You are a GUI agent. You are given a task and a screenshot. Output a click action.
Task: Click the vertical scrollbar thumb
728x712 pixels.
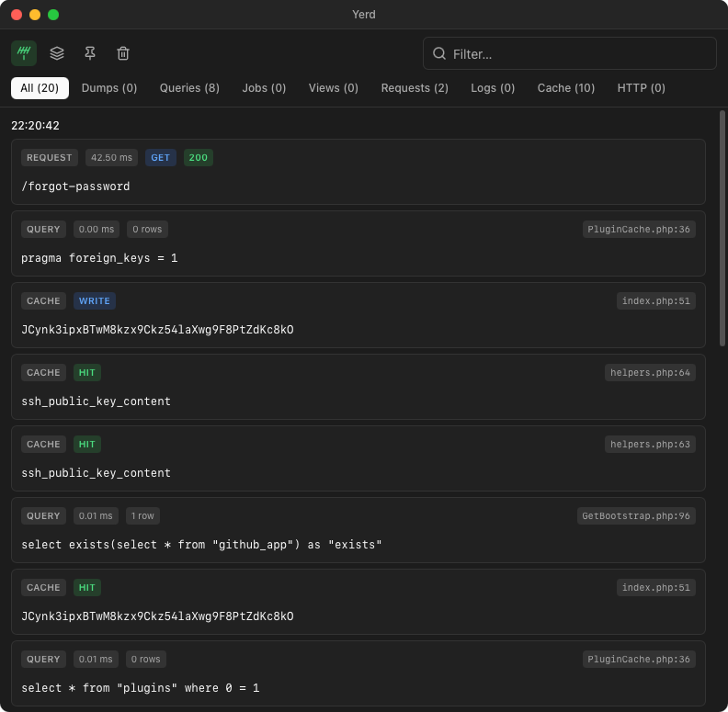(x=722, y=229)
